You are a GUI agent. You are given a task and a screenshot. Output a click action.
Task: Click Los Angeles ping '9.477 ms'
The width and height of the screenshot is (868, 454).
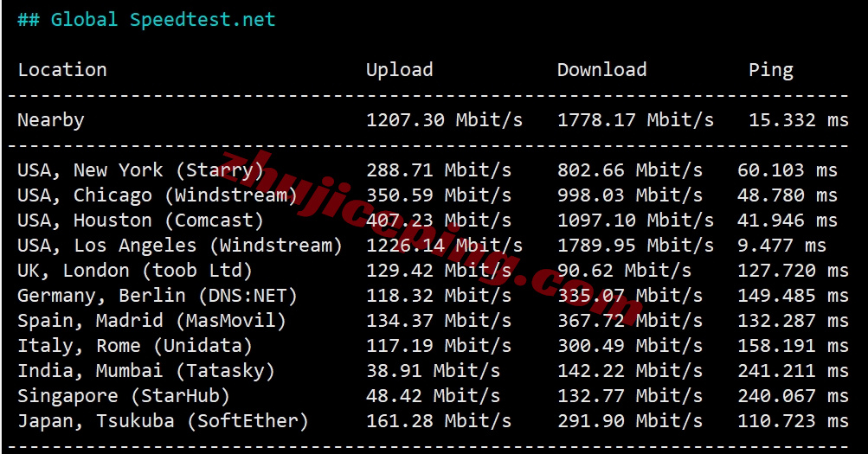click(x=781, y=246)
